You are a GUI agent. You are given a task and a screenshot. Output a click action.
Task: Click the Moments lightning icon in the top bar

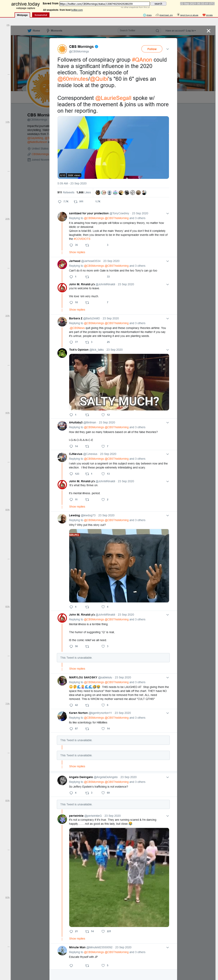(48, 31)
